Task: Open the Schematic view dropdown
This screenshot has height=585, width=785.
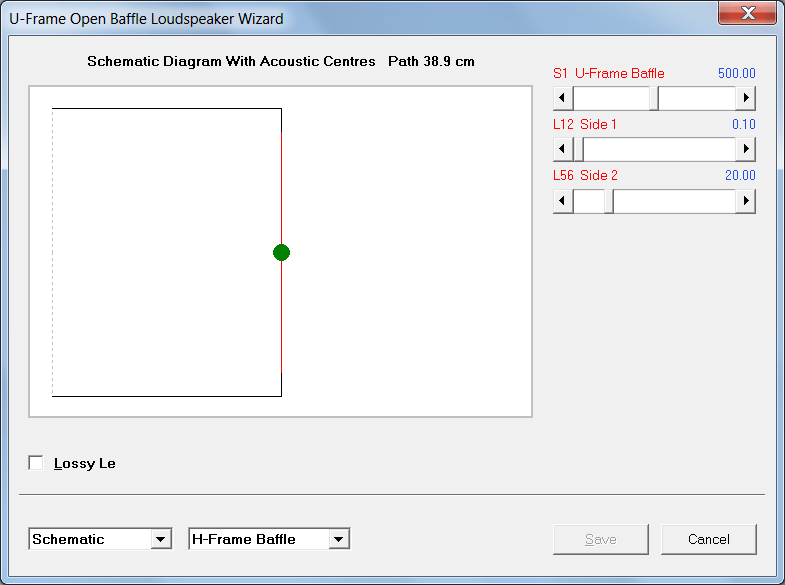Action: point(160,539)
